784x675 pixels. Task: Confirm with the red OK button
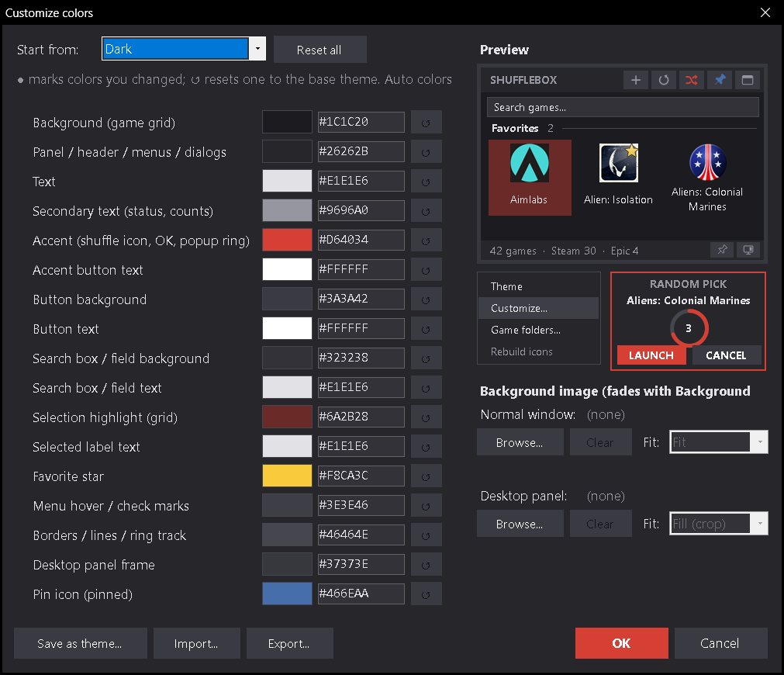pyautogui.click(x=621, y=643)
